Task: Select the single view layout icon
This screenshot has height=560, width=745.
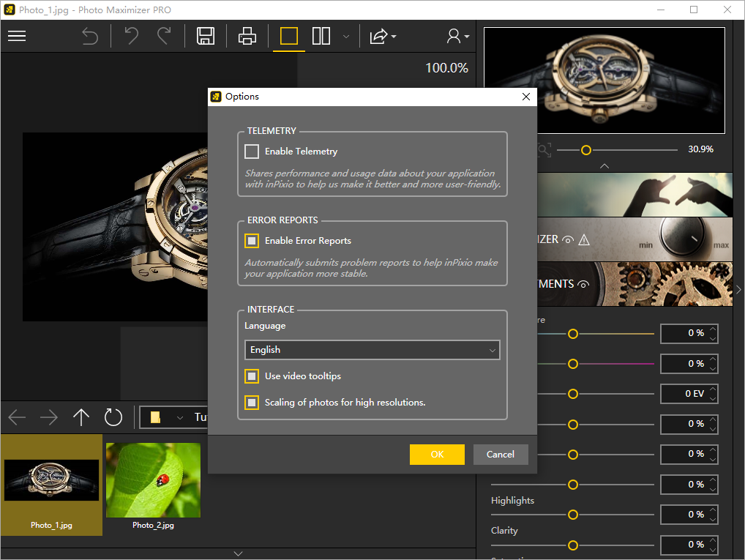Action: tap(289, 36)
